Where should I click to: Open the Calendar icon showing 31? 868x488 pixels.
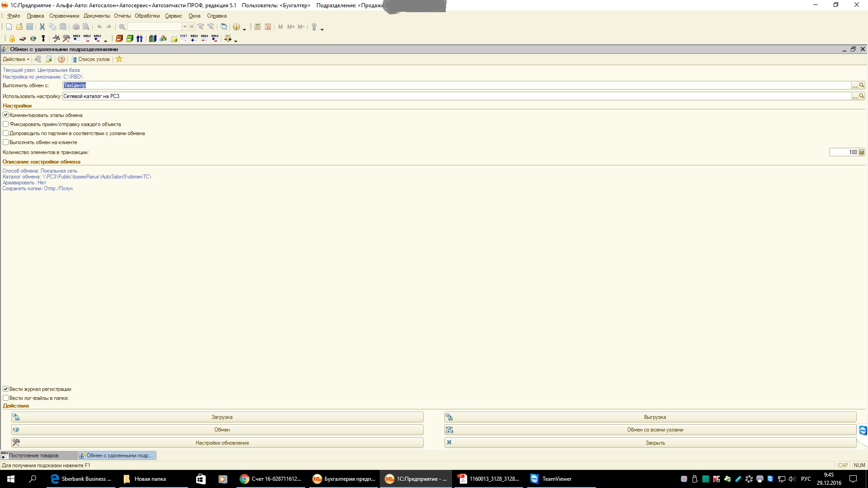click(268, 27)
